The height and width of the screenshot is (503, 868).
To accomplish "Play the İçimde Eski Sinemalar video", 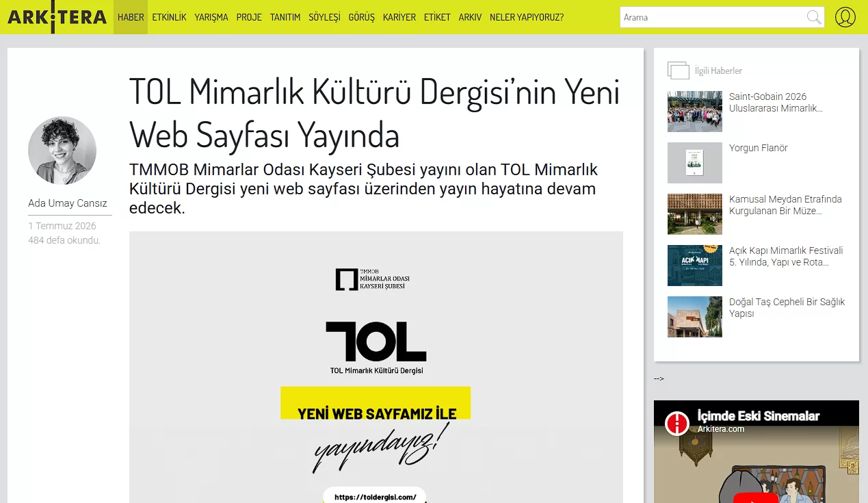I will [756, 498].
